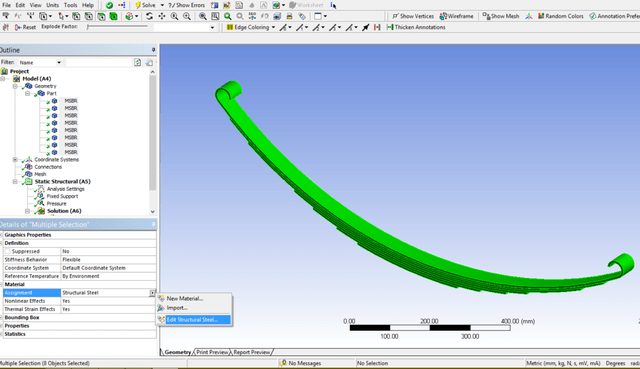
Task: Expand the Coordinate Systems node
Action: click(x=15, y=160)
